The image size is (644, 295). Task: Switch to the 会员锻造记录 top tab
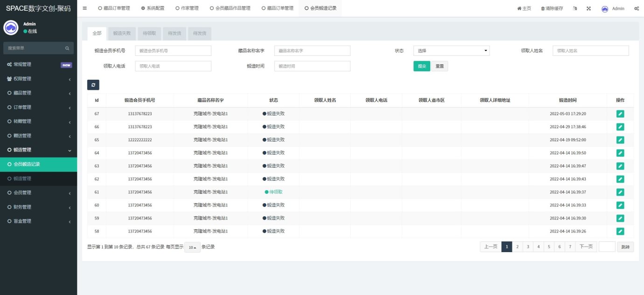(320, 8)
